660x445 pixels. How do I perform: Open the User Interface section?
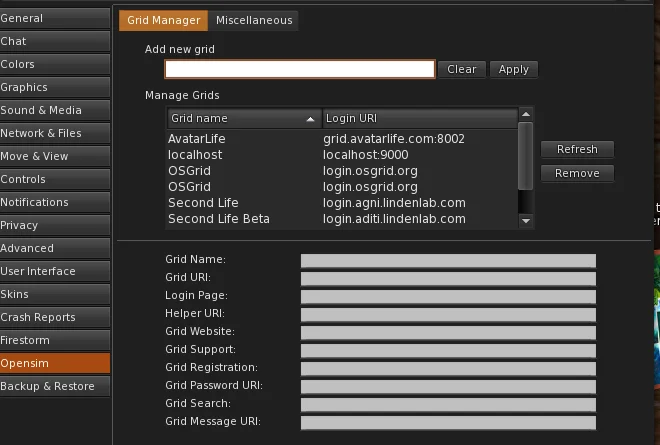click(55, 271)
